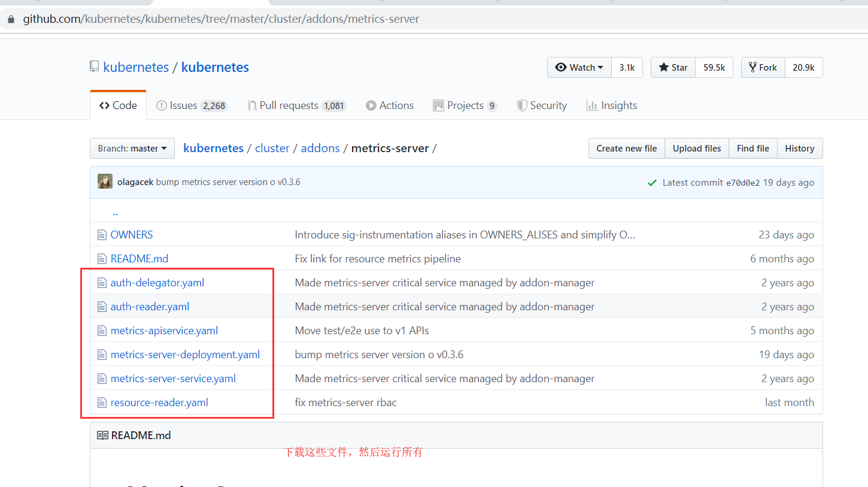Go to addons folder in breadcrumb
Viewport: 868px width, 487px height.
click(x=320, y=148)
